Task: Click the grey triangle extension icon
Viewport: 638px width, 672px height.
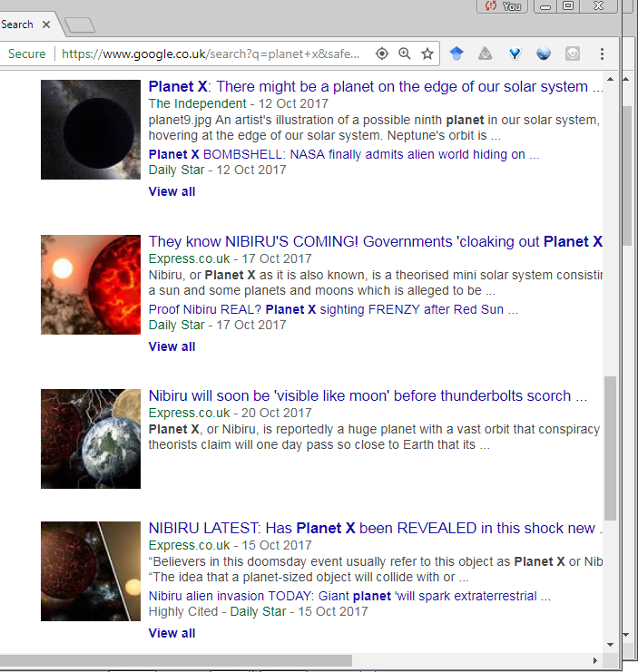Action: (x=486, y=54)
